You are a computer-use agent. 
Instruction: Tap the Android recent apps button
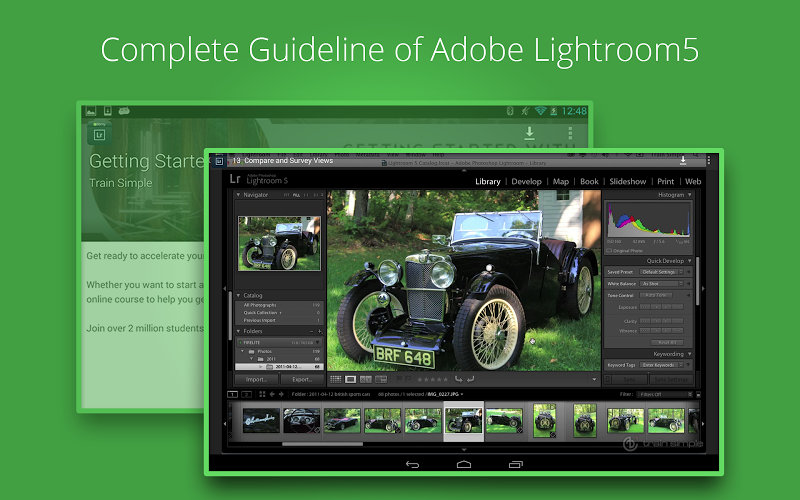[516, 464]
